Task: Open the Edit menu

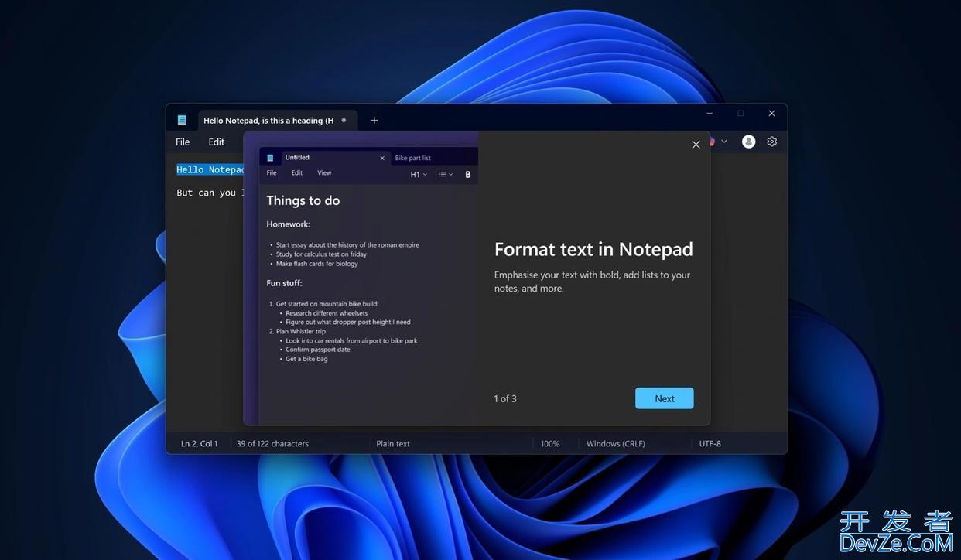Action: click(x=217, y=142)
